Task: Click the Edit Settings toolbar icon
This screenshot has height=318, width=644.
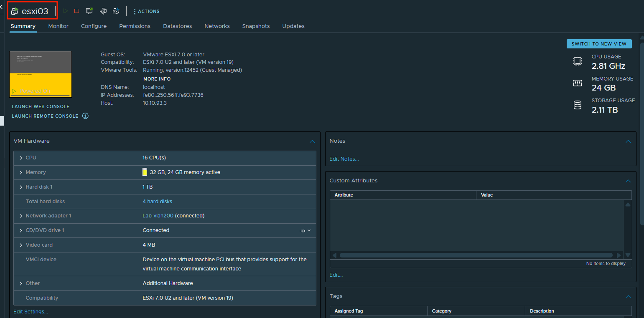Action: (x=103, y=11)
